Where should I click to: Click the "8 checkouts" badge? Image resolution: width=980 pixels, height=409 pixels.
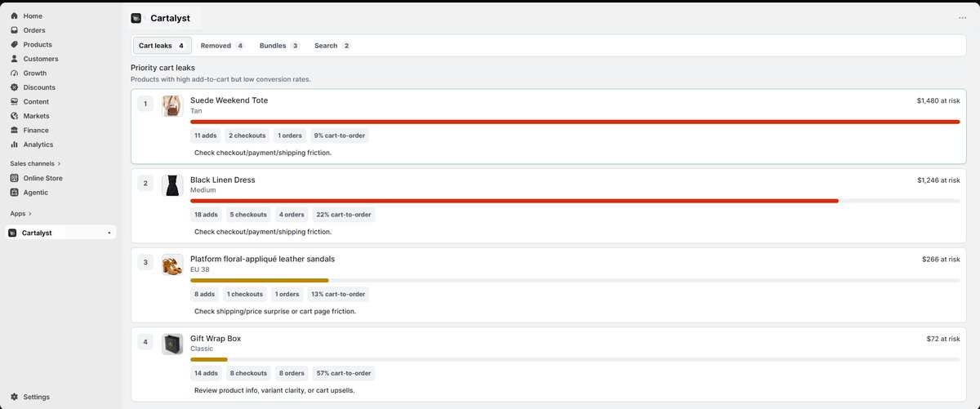click(249, 373)
